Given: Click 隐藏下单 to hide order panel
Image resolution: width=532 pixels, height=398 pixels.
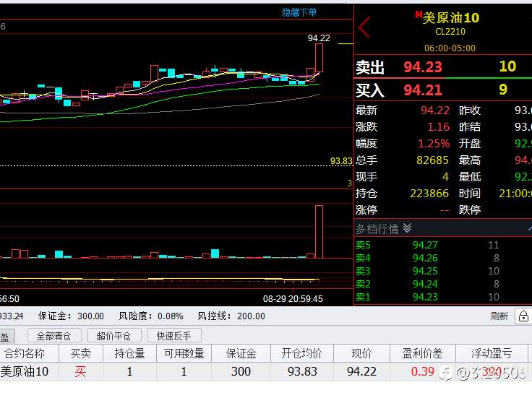Looking at the screenshot, I should click(299, 12).
